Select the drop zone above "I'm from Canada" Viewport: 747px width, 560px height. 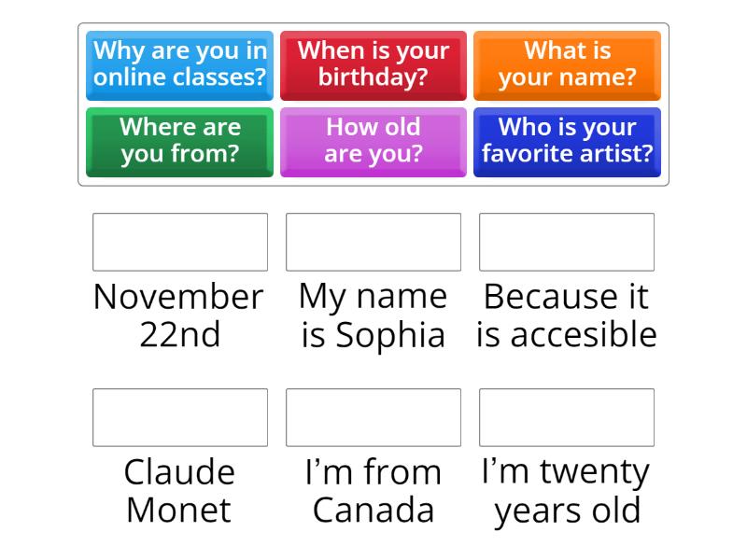point(373,417)
